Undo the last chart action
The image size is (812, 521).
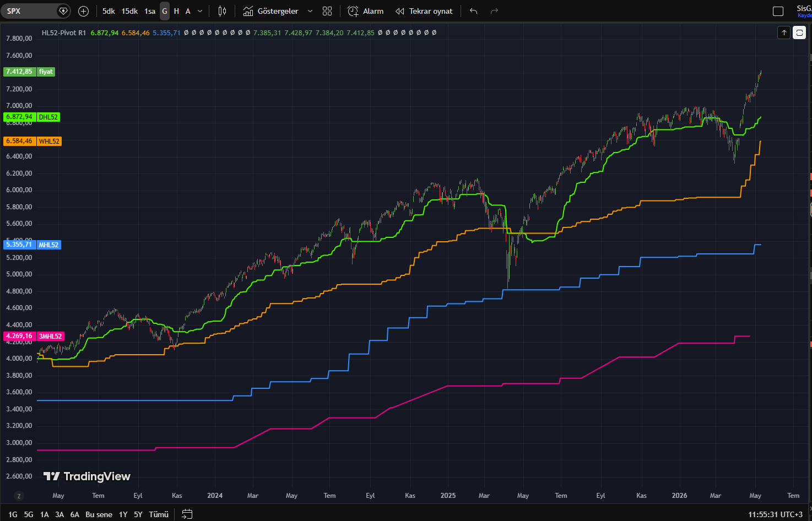tap(473, 11)
